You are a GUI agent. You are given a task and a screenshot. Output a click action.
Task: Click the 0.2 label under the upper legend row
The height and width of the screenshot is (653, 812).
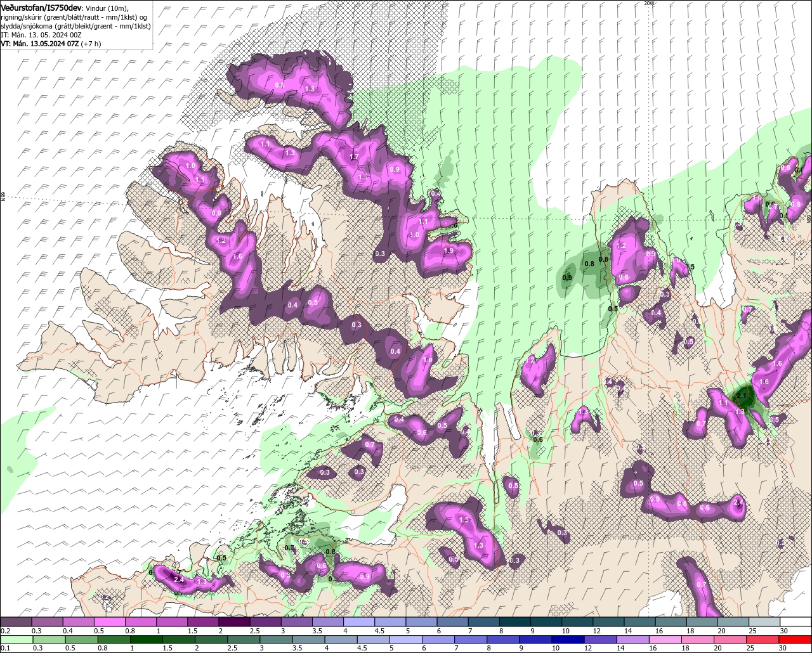point(5,631)
